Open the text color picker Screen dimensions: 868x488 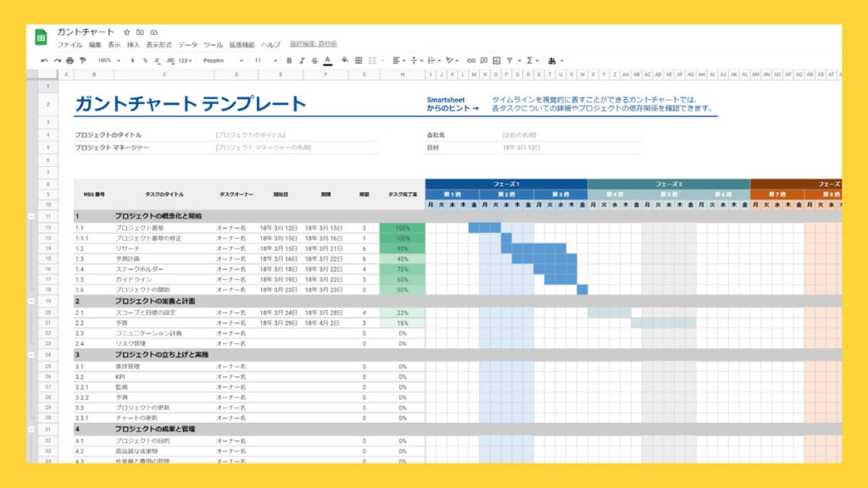(x=327, y=62)
